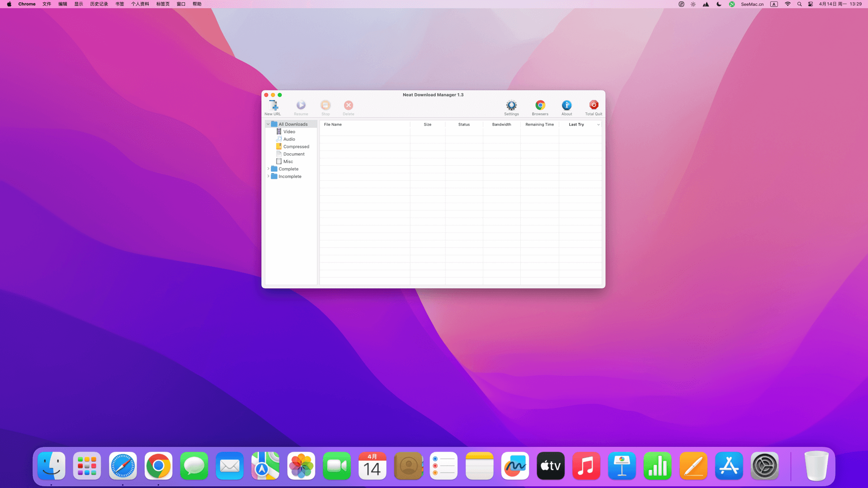The image size is (868, 488).
Task: Expand the Incomplete folder arrow
Action: click(x=268, y=176)
